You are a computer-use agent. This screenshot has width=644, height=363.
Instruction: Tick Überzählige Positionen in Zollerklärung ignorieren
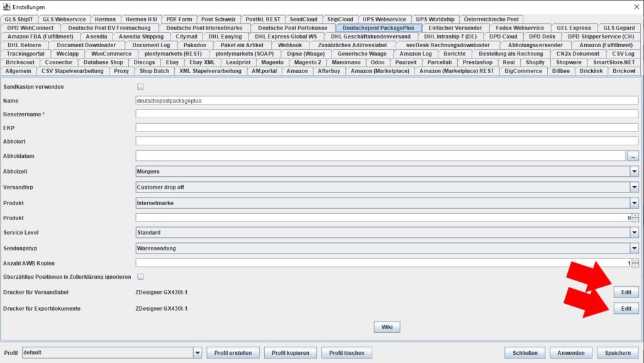140,277
